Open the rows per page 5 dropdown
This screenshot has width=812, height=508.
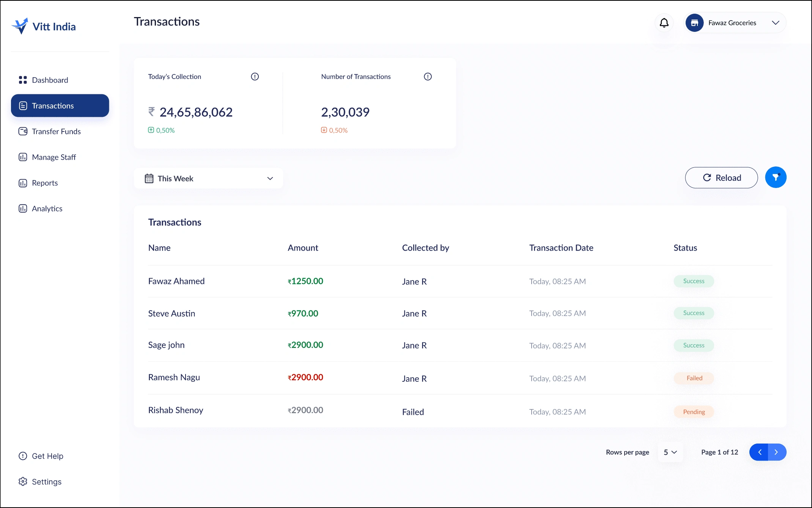pos(670,452)
